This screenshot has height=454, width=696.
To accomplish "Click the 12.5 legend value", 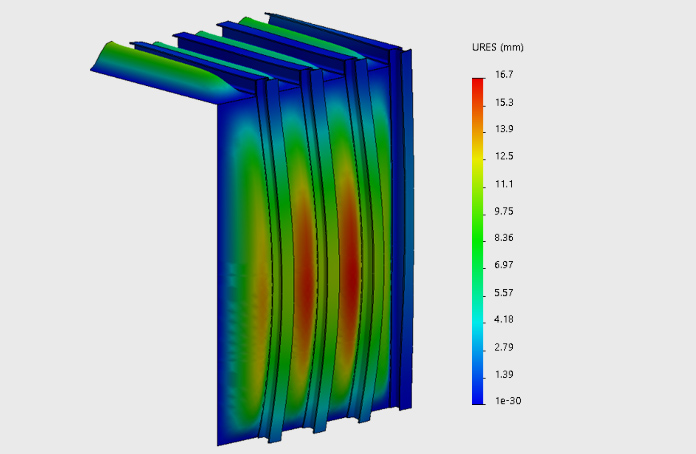I will (504, 156).
